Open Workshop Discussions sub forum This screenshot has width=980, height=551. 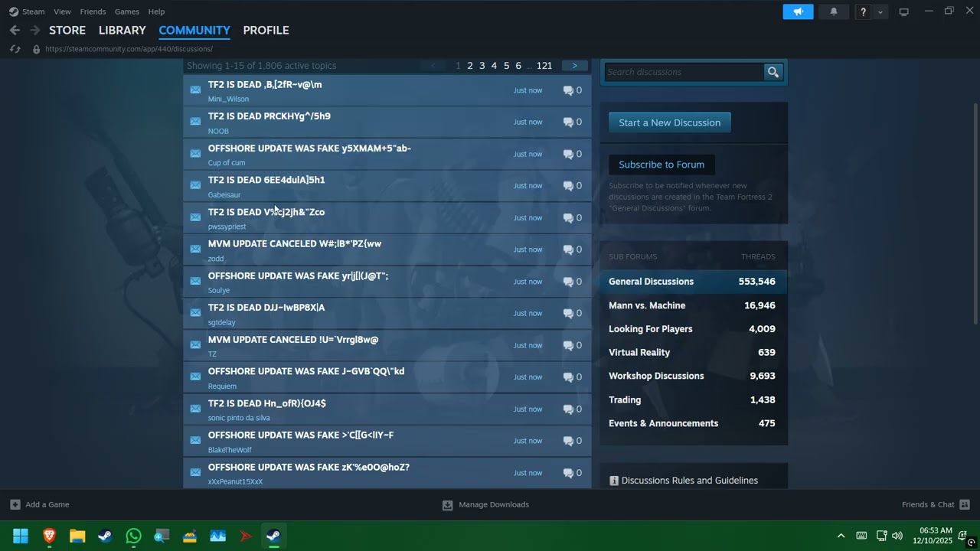tap(693, 376)
